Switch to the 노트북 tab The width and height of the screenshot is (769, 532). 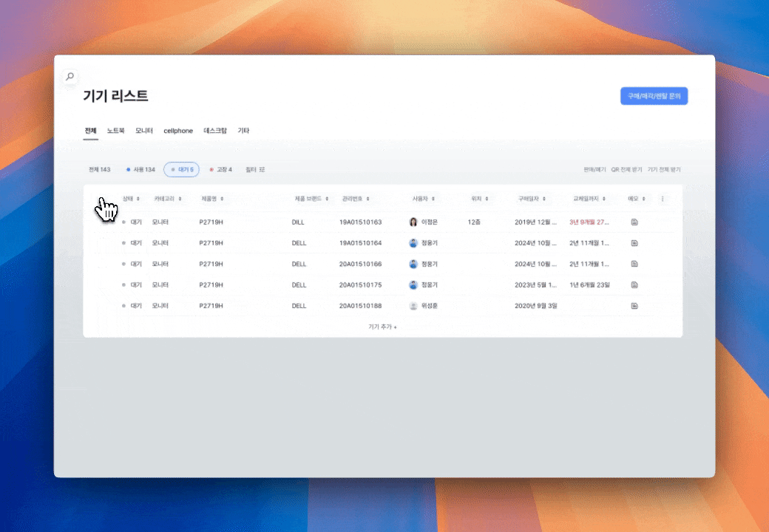point(115,131)
